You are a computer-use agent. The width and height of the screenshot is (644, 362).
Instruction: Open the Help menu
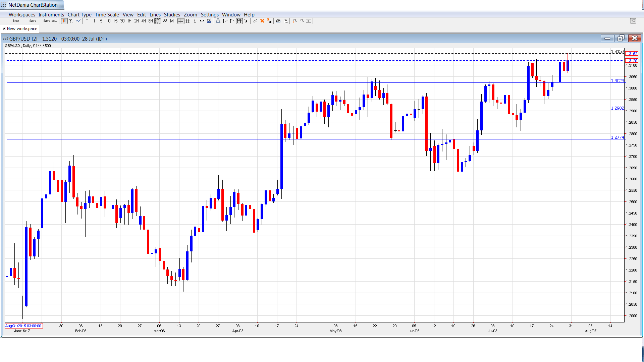coord(249,15)
